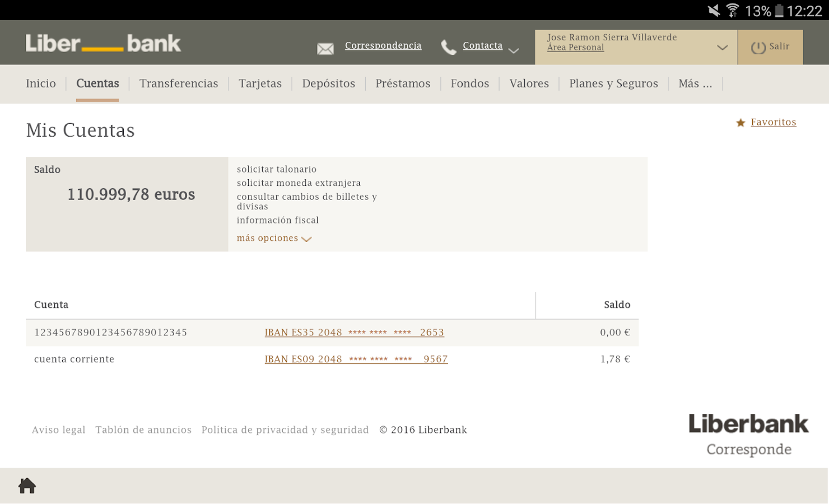Select the total balance 110.999,78 euros

(131, 194)
